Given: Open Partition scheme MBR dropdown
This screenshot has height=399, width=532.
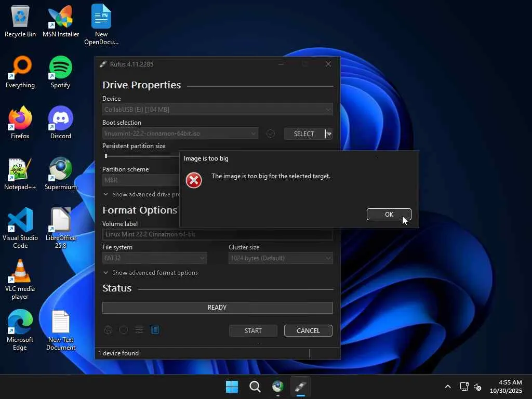Looking at the screenshot, I should (x=140, y=180).
